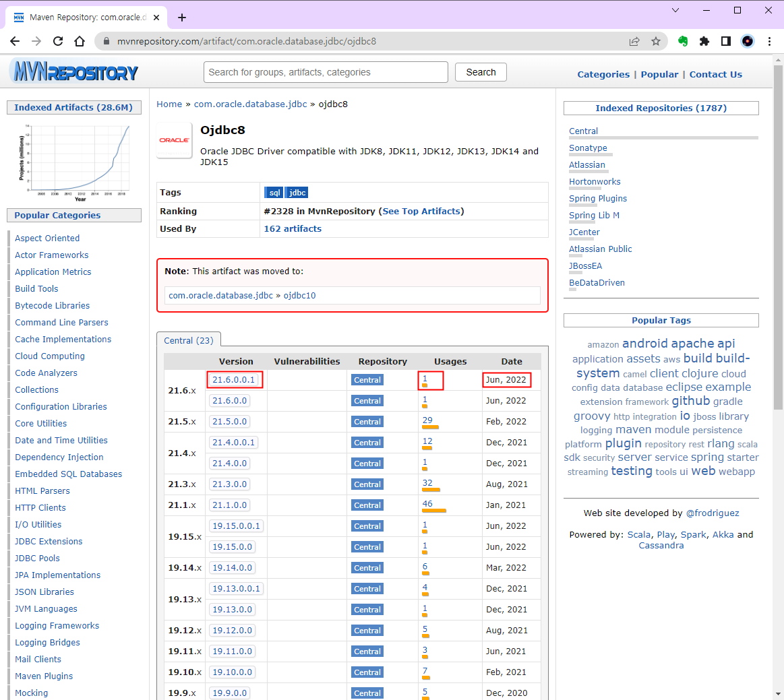Image resolution: width=784 pixels, height=700 pixels.
Task: Open version 21.1.0.0
Action: pyautogui.click(x=229, y=505)
